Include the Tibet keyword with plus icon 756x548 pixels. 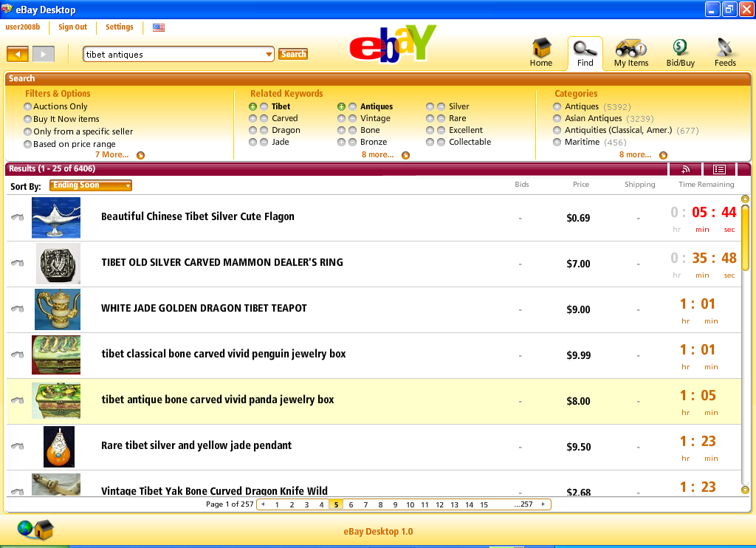(x=252, y=106)
